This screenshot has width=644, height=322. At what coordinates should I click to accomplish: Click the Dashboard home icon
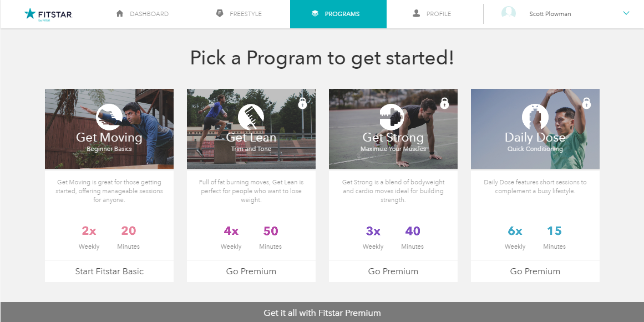(119, 13)
